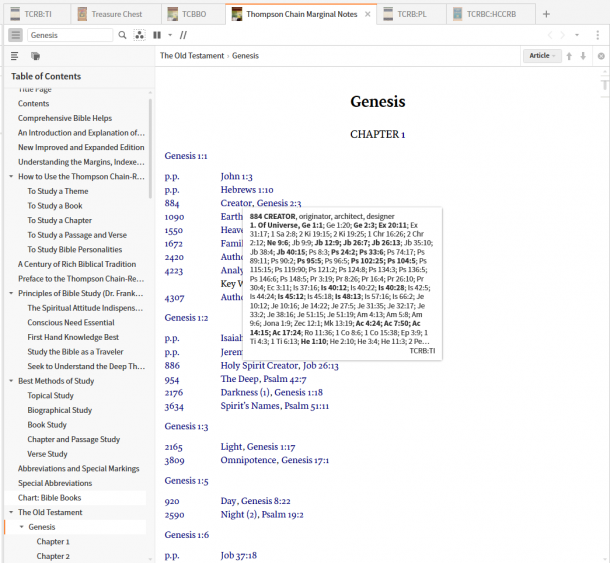610x563 pixels.
Task: Open the visual filters icon
Action: coord(139,35)
